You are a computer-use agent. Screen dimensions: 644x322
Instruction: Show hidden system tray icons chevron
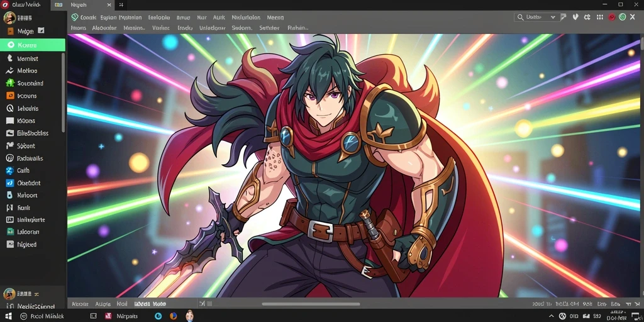point(552,316)
